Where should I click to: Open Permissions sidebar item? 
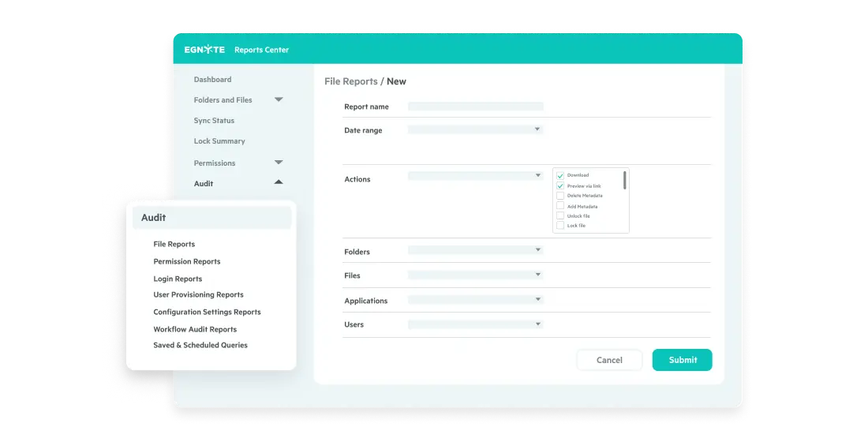click(214, 163)
